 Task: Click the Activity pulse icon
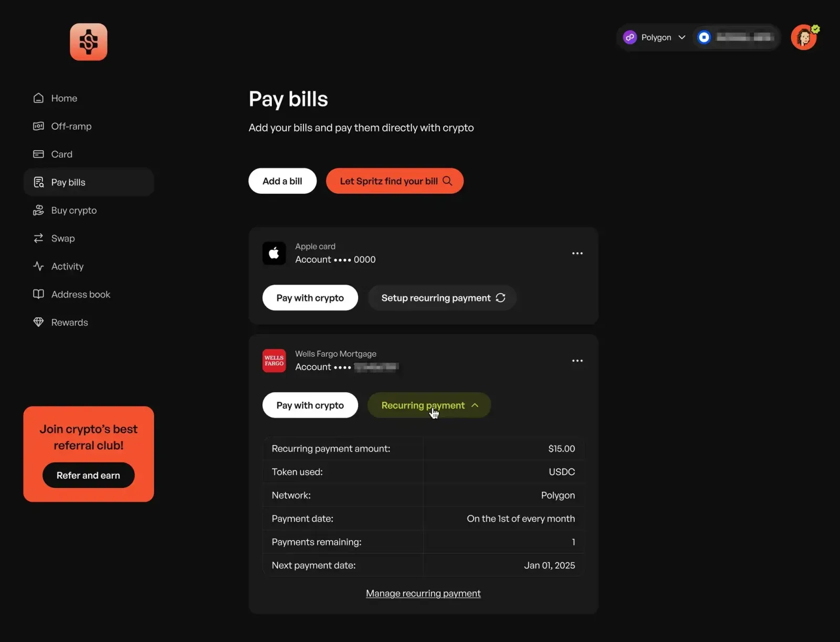[x=38, y=266]
